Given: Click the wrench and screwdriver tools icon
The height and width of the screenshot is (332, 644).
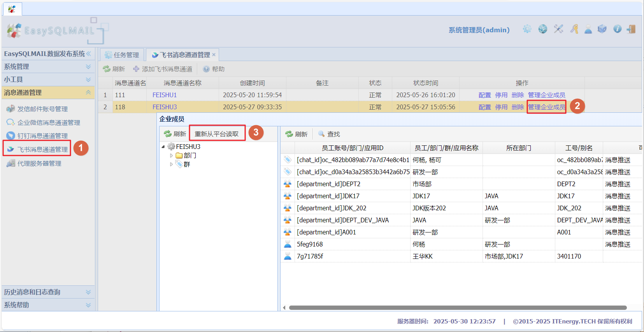Looking at the screenshot, I should 558,29.
